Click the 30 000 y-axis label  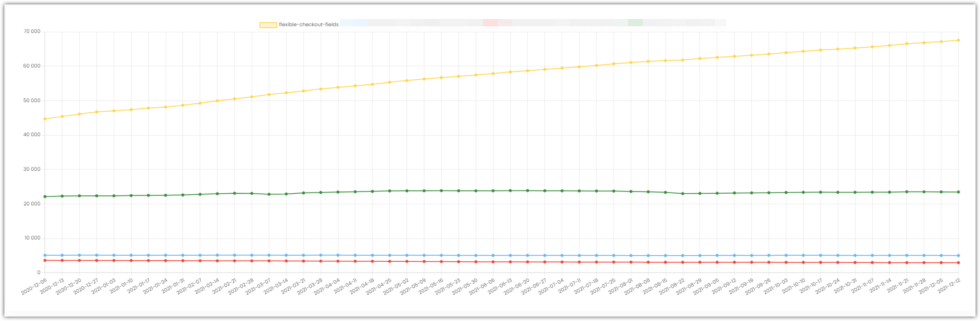click(32, 169)
